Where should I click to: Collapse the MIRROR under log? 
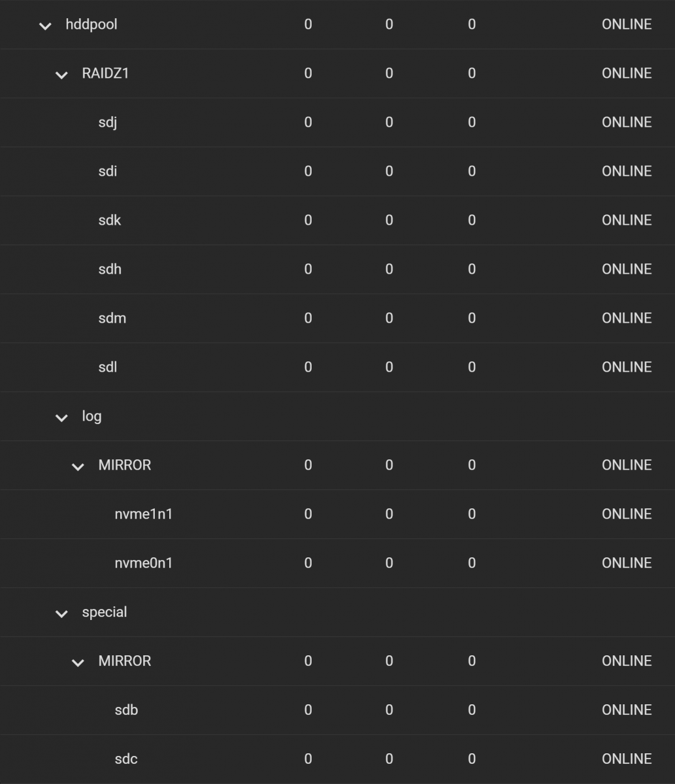coord(78,467)
